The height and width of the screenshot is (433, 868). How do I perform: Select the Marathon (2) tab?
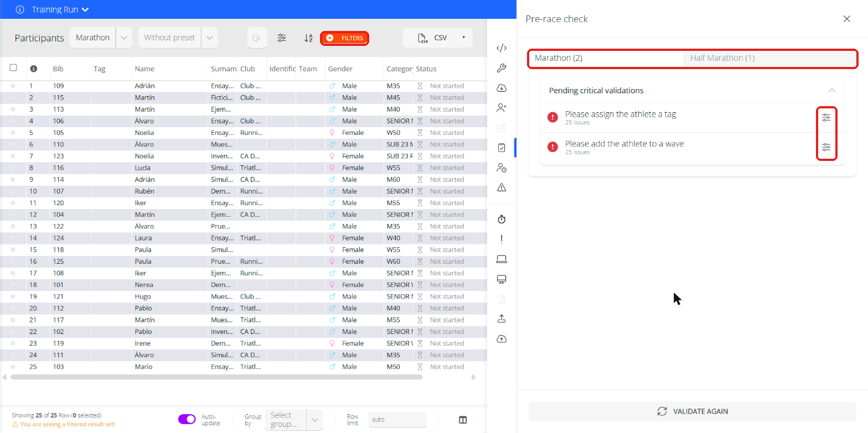click(x=607, y=58)
